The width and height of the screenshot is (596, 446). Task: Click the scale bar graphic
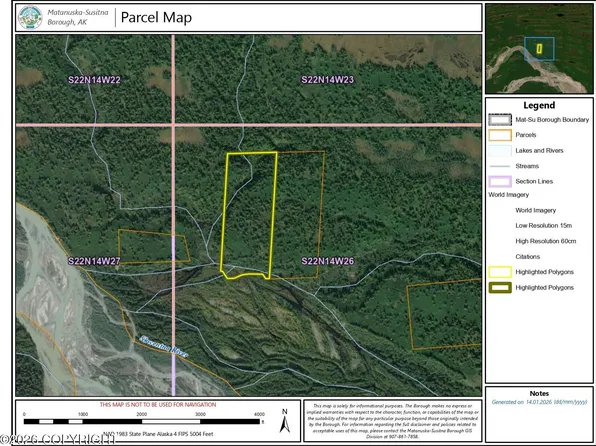142,421
